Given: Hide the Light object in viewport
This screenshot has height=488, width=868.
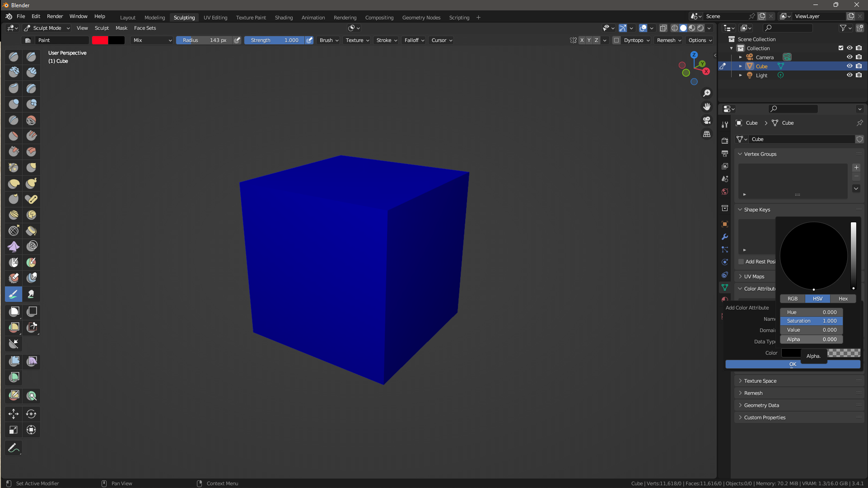Looking at the screenshot, I should [849, 75].
